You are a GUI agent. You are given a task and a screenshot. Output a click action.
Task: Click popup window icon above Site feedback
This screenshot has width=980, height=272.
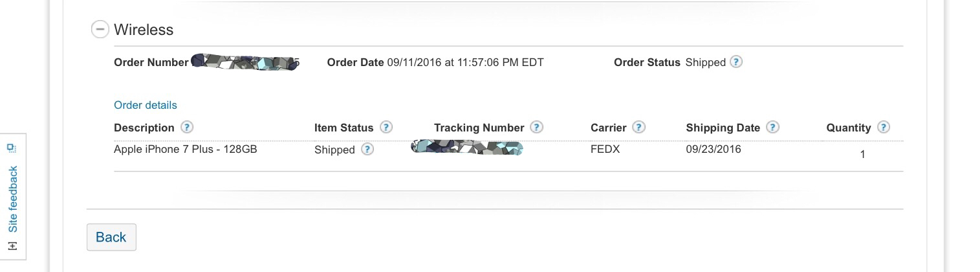pyautogui.click(x=12, y=148)
